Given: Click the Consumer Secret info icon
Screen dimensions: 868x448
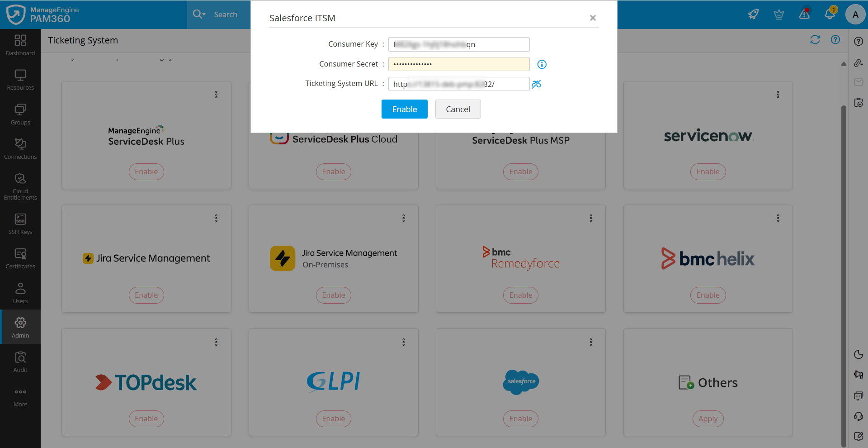Looking at the screenshot, I should coord(542,64).
